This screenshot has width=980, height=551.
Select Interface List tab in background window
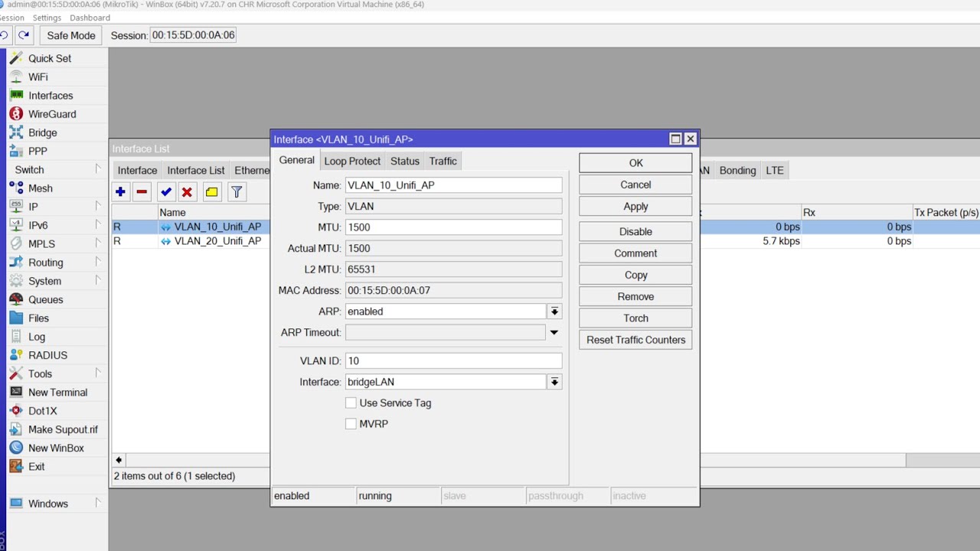196,171
